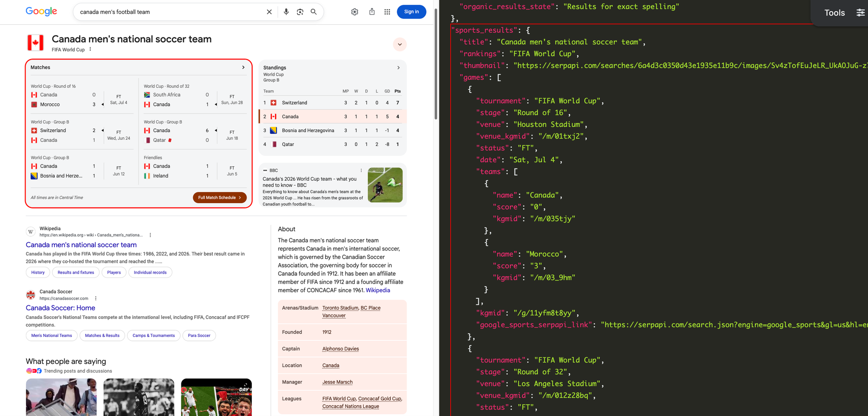Select the Results and fixtures chip
This screenshot has width=868, height=416.
pyautogui.click(x=76, y=273)
